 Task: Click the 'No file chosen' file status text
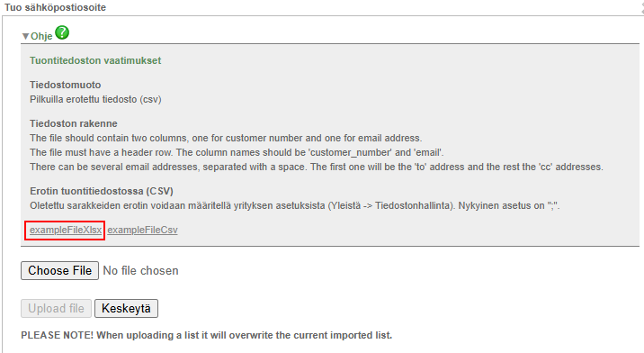click(141, 271)
